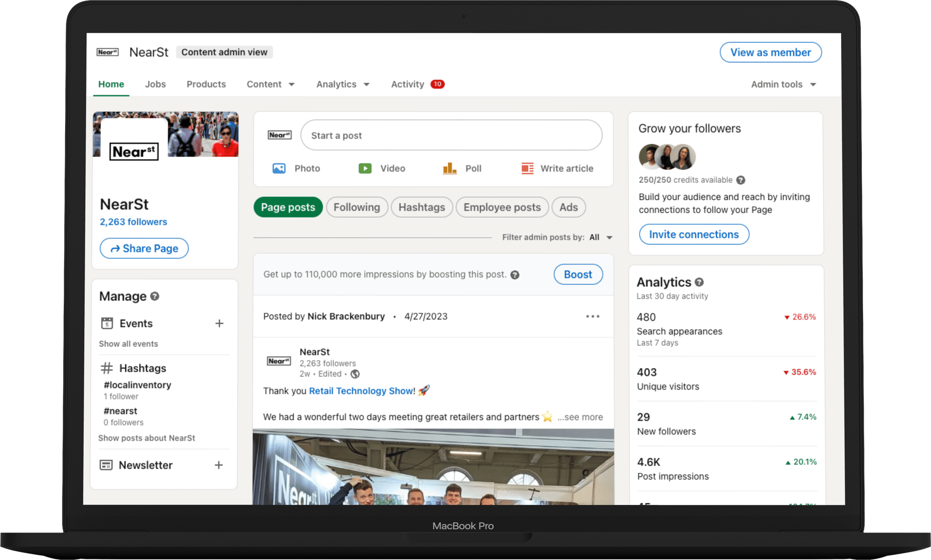Select the Employee posts filter pill
931x560 pixels.
[x=502, y=207]
